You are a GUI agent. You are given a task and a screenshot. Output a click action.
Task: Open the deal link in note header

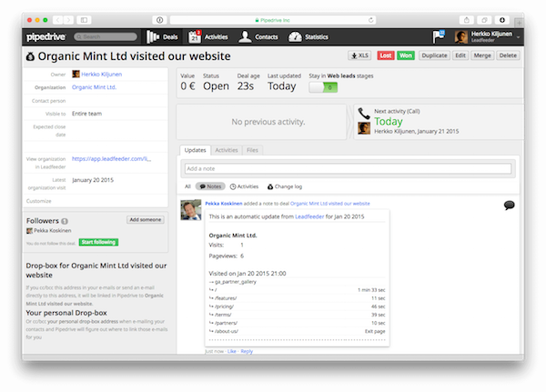(x=329, y=204)
